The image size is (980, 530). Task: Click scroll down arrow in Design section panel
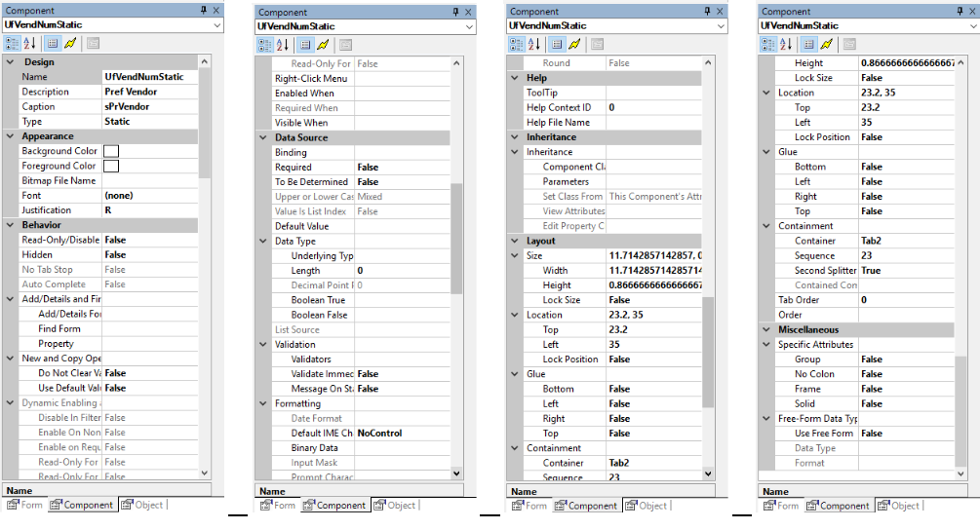(x=205, y=473)
